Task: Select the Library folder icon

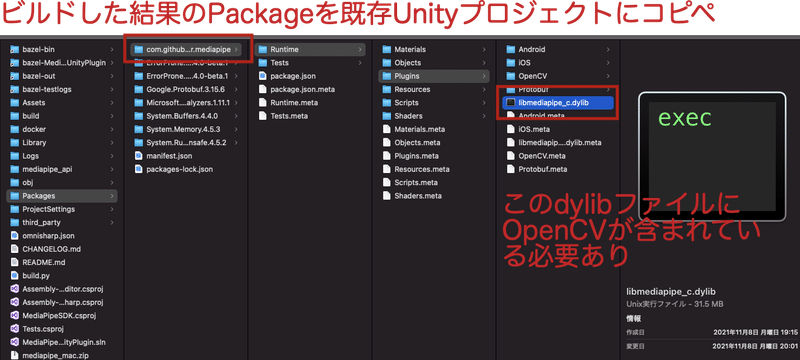Action: (15, 142)
